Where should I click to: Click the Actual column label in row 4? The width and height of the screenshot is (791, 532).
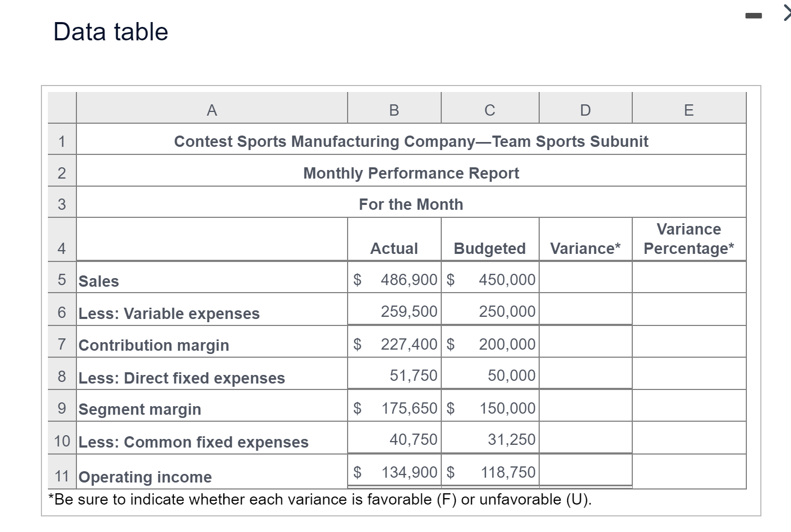point(394,248)
